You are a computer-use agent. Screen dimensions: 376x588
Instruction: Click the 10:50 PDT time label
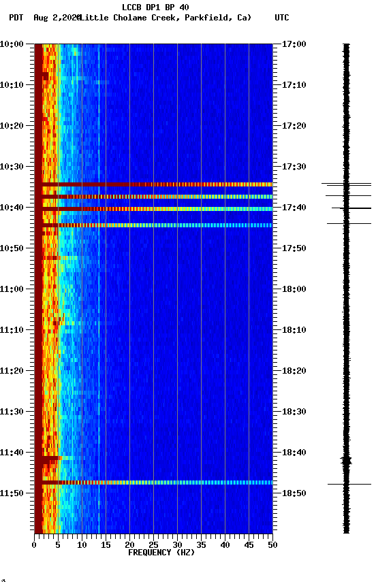pos(12,248)
